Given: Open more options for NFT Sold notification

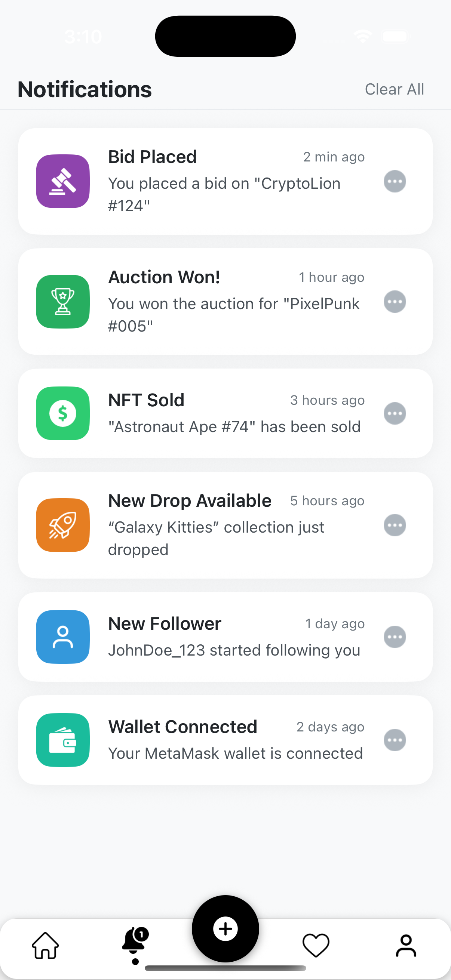Looking at the screenshot, I should pos(394,413).
